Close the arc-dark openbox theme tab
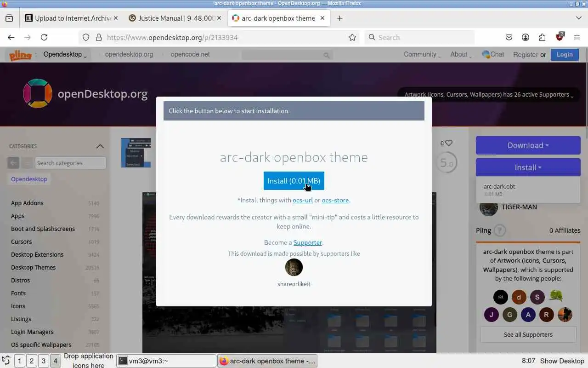The width and height of the screenshot is (588, 368). click(322, 18)
